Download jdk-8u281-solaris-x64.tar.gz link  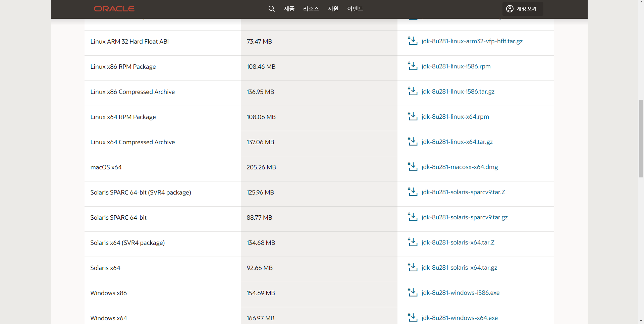pos(459,268)
